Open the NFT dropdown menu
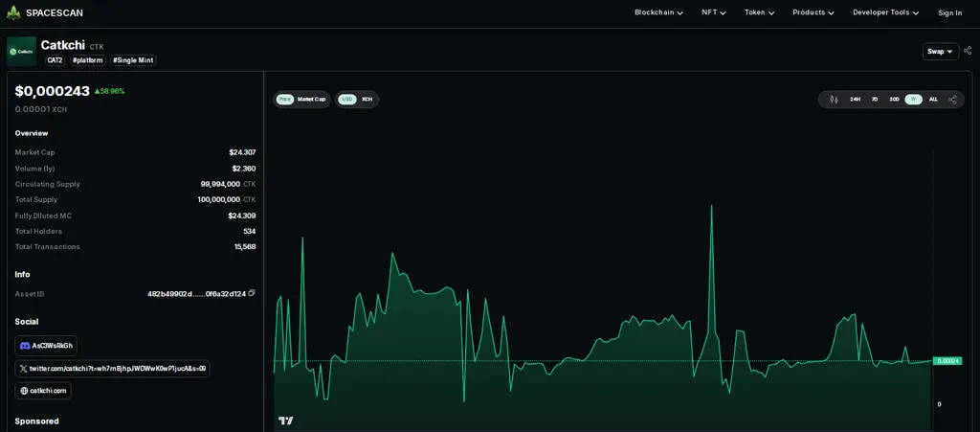Image resolution: width=980 pixels, height=432 pixels. point(714,12)
